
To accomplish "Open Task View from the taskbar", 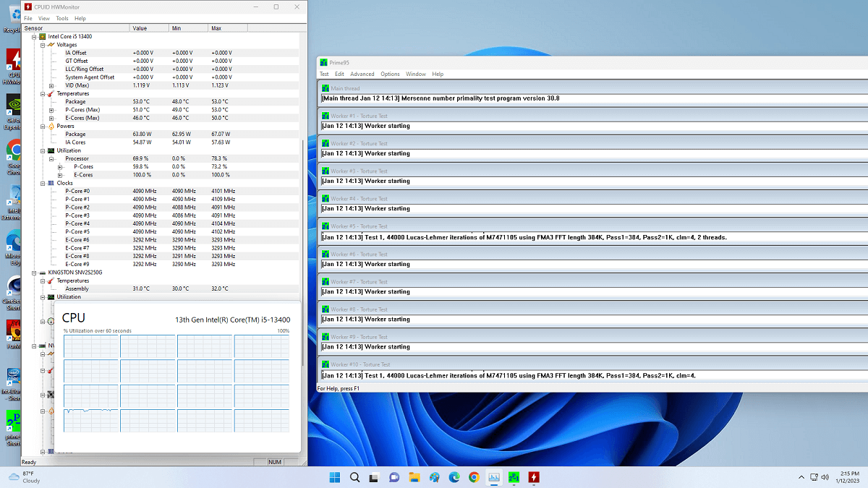I will coord(375,477).
